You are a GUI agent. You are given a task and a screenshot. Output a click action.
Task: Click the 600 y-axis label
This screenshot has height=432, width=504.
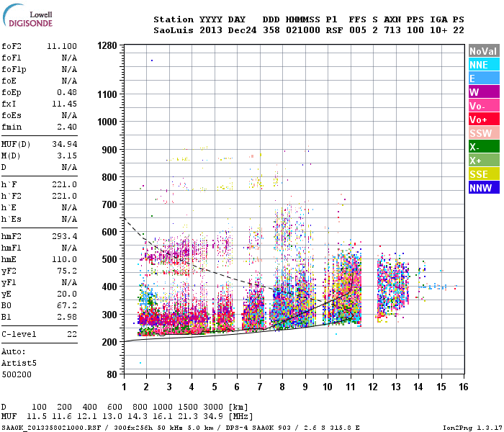(109, 232)
